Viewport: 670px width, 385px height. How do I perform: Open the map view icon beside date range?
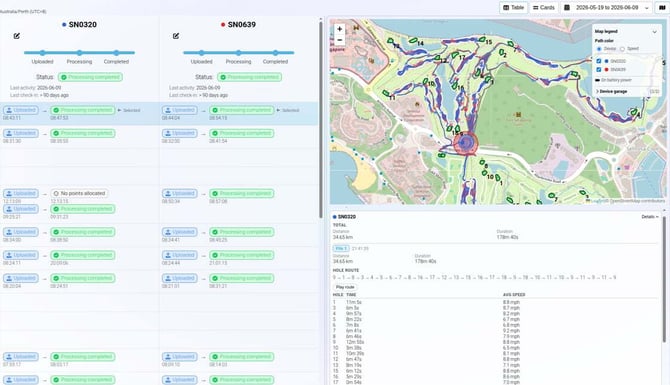[662, 8]
